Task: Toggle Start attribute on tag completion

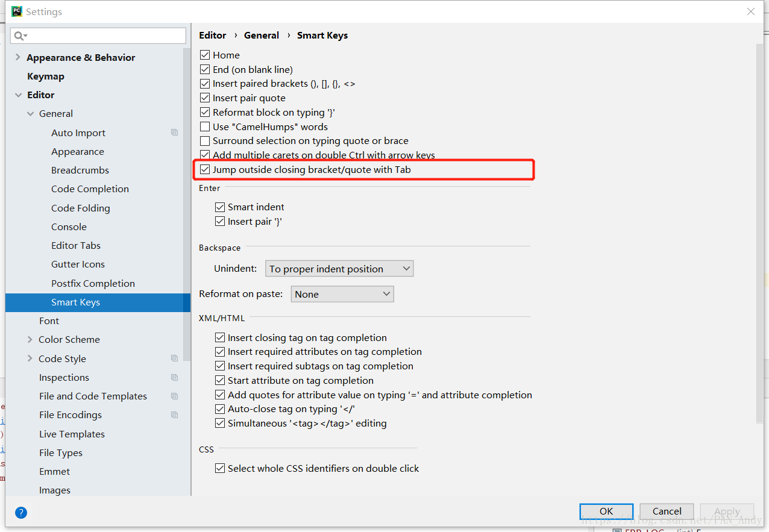Action: point(220,380)
